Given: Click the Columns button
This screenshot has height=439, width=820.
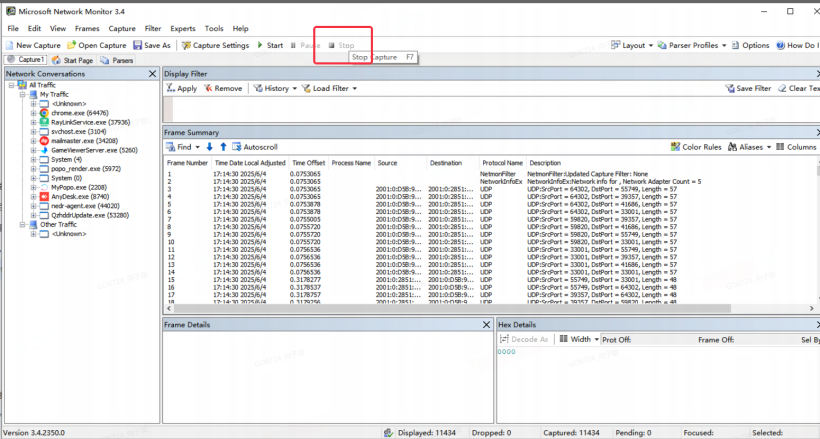Looking at the screenshot, I should tap(796, 147).
